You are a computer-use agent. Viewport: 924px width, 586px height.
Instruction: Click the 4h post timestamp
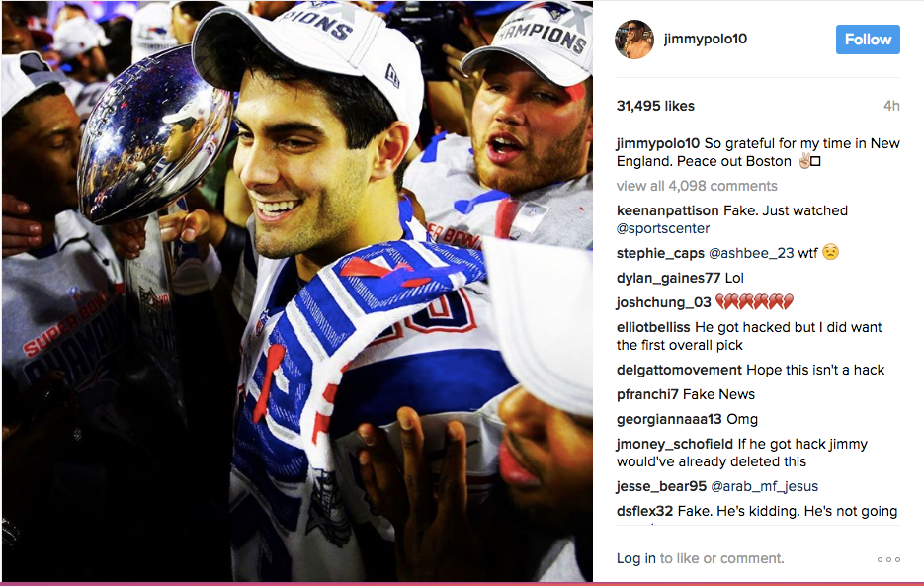pyautogui.click(x=891, y=106)
